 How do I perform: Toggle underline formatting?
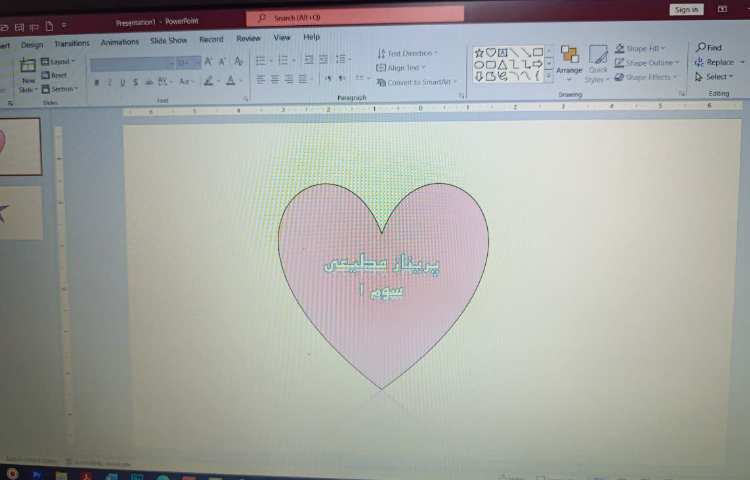123,82
